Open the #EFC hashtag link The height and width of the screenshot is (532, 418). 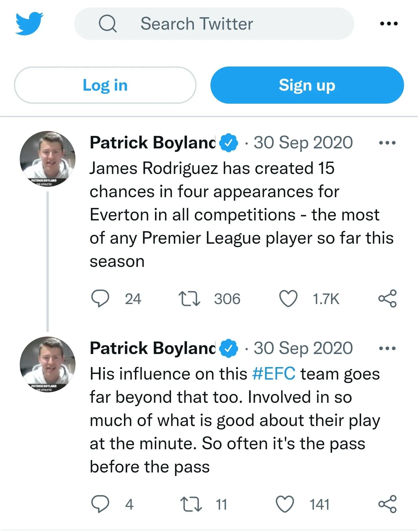pos(274,374)
